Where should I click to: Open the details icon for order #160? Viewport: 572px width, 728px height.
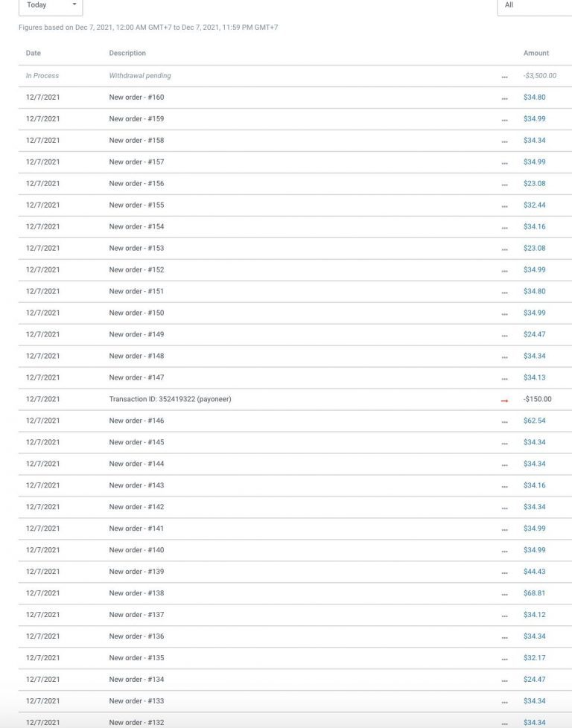click(505, 98)
